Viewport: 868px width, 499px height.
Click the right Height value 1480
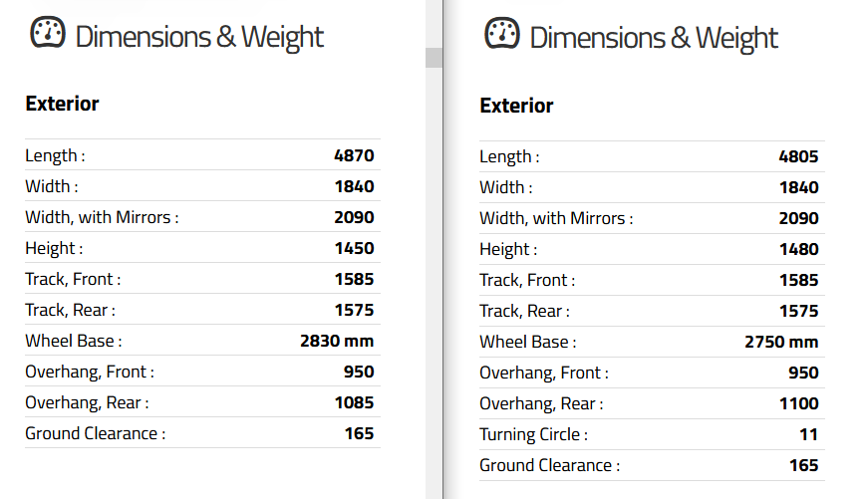(799, 249)
